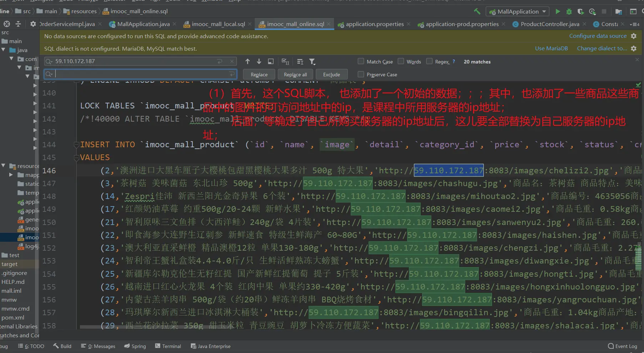The width and height of the screenshot is (644, 353).
Task: Go to previous search occurrence
Action: tap(248, 62)
